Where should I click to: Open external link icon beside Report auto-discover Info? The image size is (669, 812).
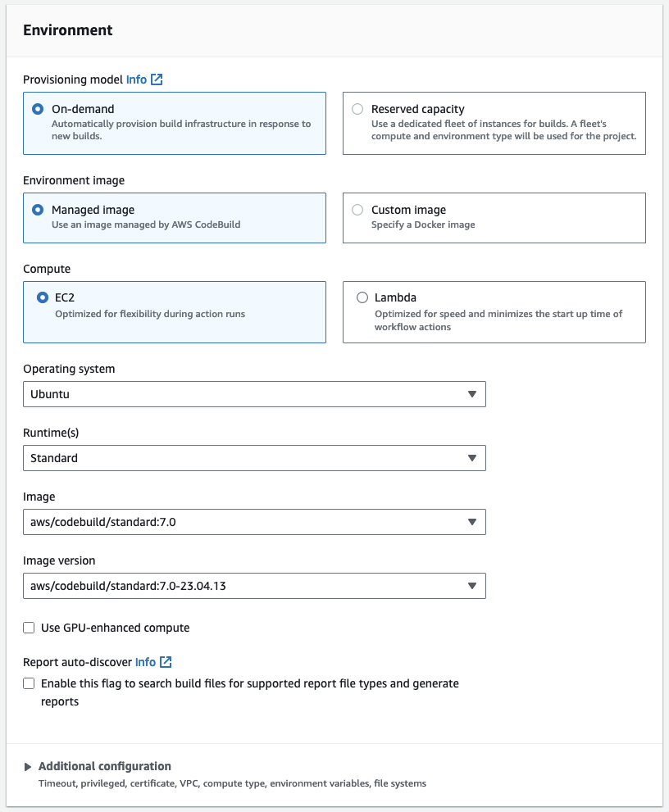(x=166, y=662)
